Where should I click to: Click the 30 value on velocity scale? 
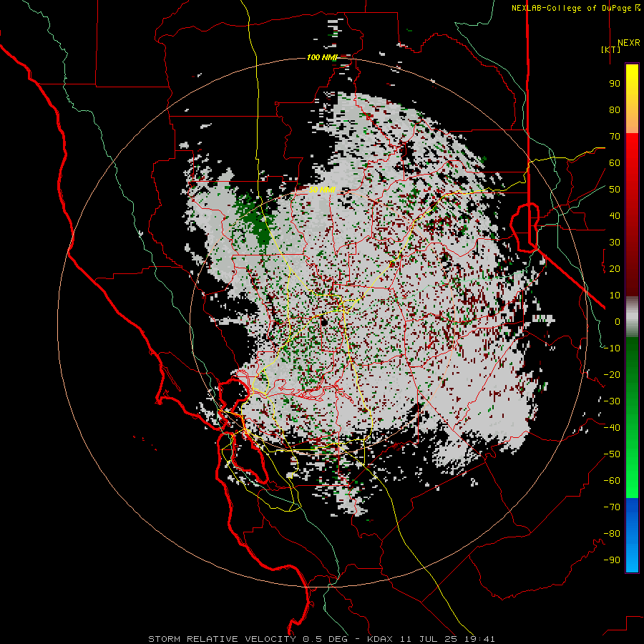coord(615,243)
